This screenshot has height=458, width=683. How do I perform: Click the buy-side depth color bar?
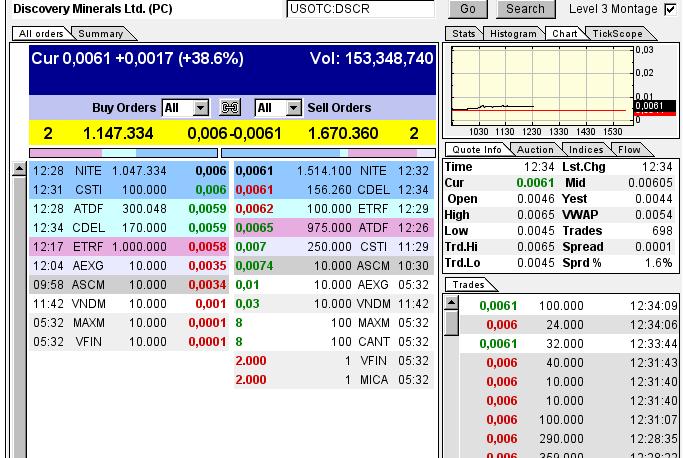123,153
